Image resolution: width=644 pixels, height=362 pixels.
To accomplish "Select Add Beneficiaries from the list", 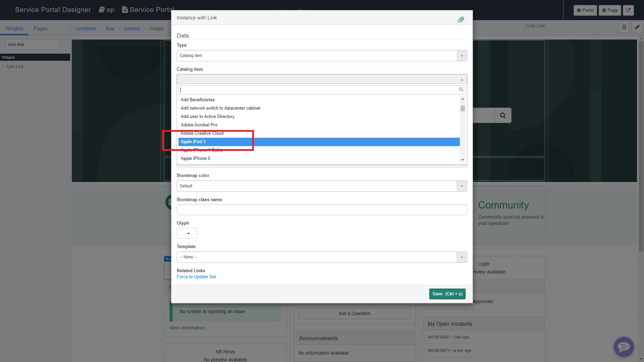I will (319, 100).
